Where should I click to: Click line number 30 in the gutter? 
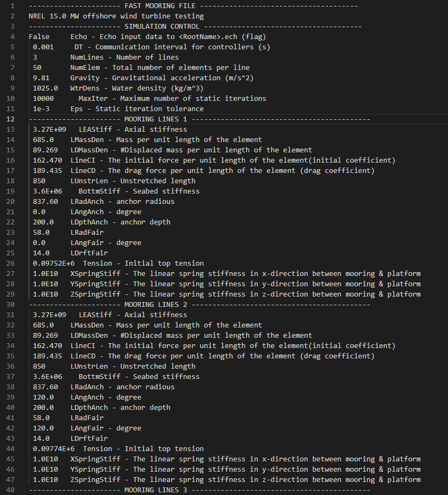pyautogui.click(x=11, y=304)
